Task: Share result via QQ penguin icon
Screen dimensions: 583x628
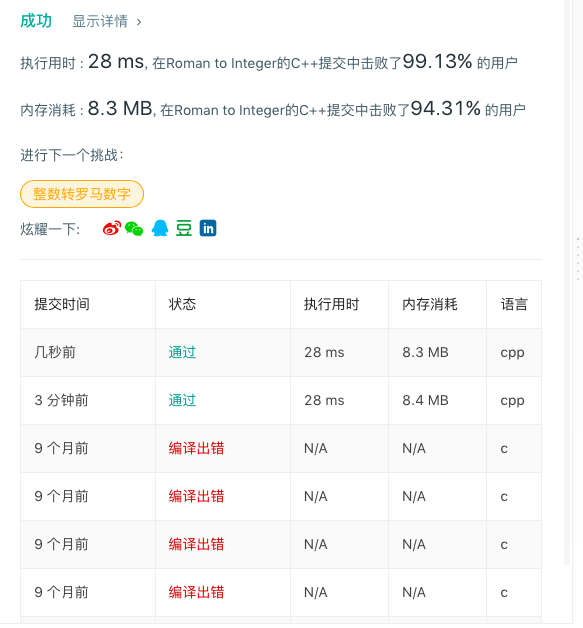Action: (x=160, y=228)
